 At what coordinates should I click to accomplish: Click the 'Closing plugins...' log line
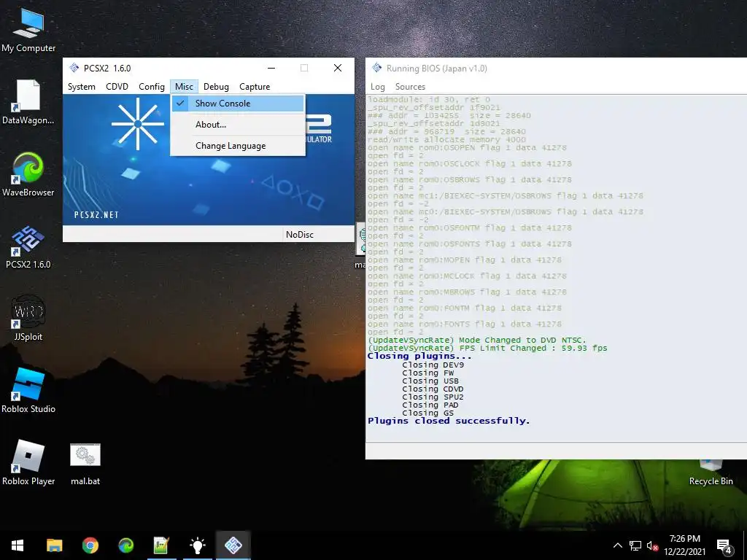(x=419, y=356)
